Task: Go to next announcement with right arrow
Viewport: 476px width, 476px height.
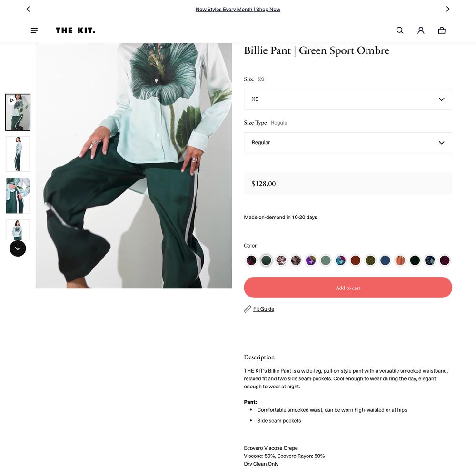Action: [x=447, y=9]
